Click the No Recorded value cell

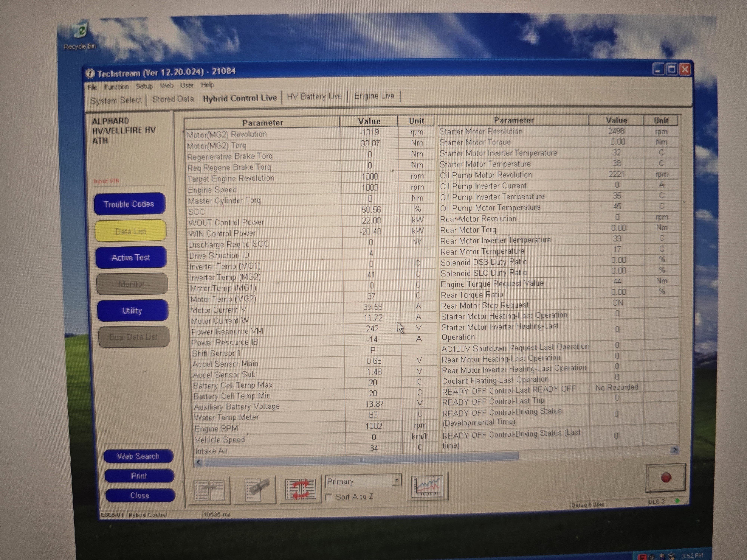617,387
